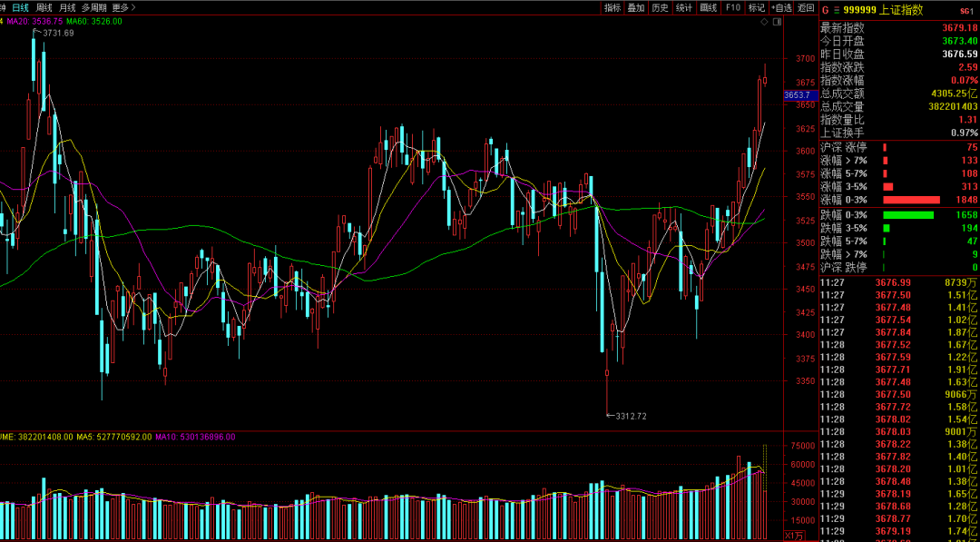The height and width of the screenshot is (542, 980).
Task: Click the 涨幅 3-5% row
Action: [x=899, y=186]
